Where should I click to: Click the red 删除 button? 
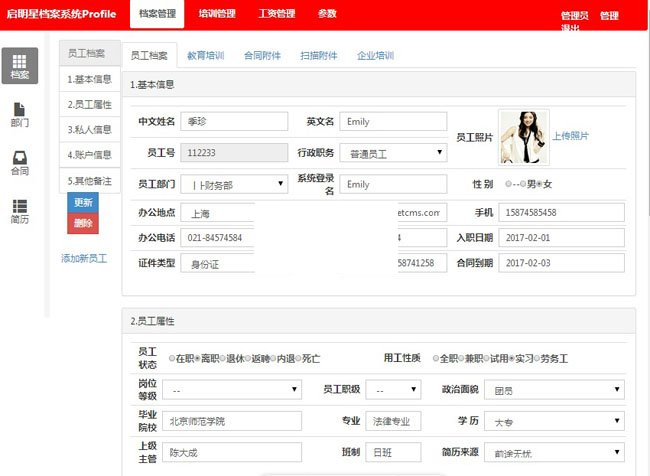coord(83,223)
